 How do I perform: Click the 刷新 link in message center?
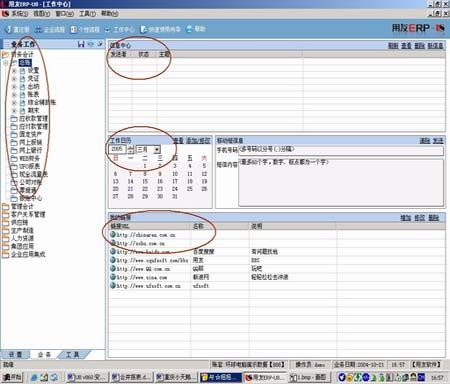pos(393,46)
